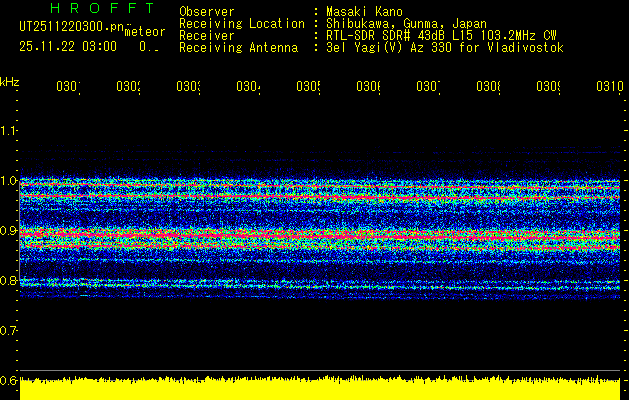The image size is (629, 400).
Task: Click the 0.6 kHz frequency tick
Action: tap(9, 380)
